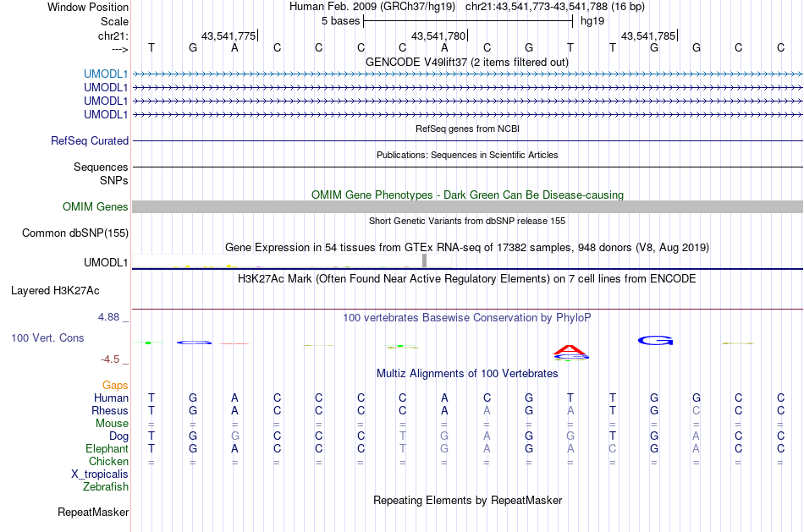804x532 pixels.
Task: Select the Layered H3K27Ac track label
Action: click(55, 291)
